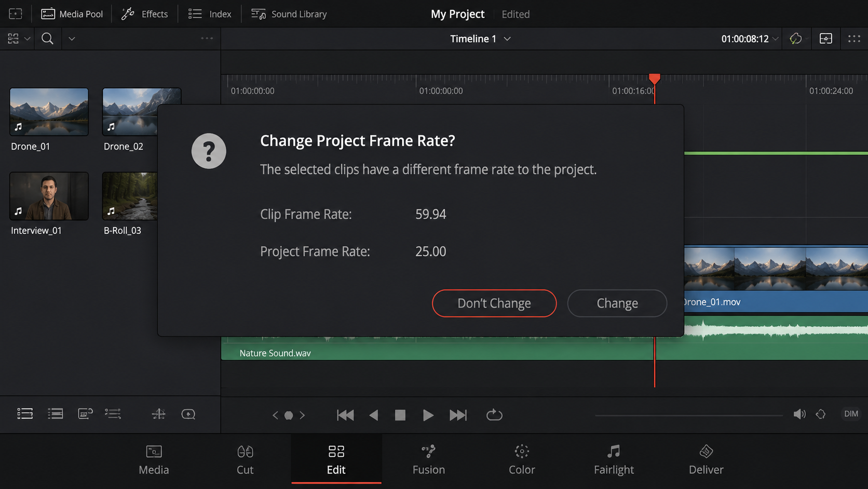Click the single viewer mode icon
Viewport: 868px width, 489px height.
(x=825, y=39)
